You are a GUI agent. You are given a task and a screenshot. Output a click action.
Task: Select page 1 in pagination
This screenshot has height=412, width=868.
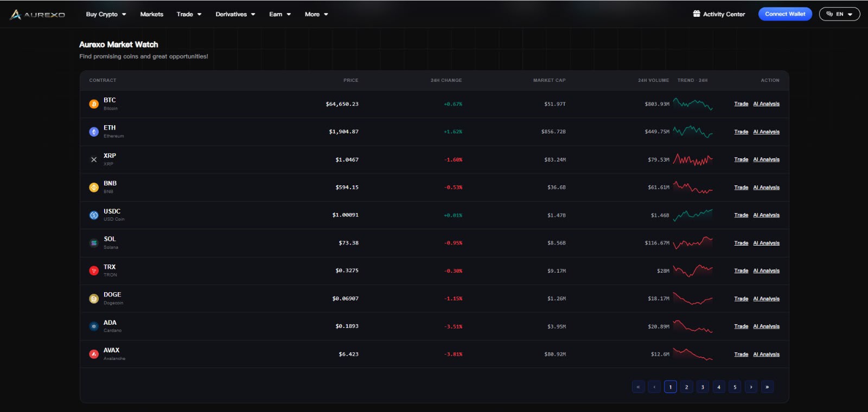click(x=671, y=387)
